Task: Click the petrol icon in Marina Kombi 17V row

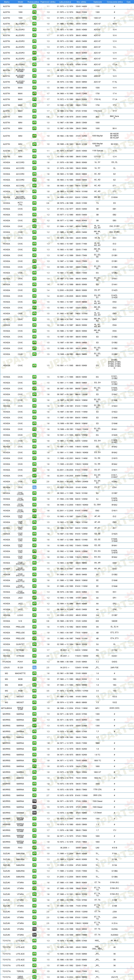Action: [34, 830]
